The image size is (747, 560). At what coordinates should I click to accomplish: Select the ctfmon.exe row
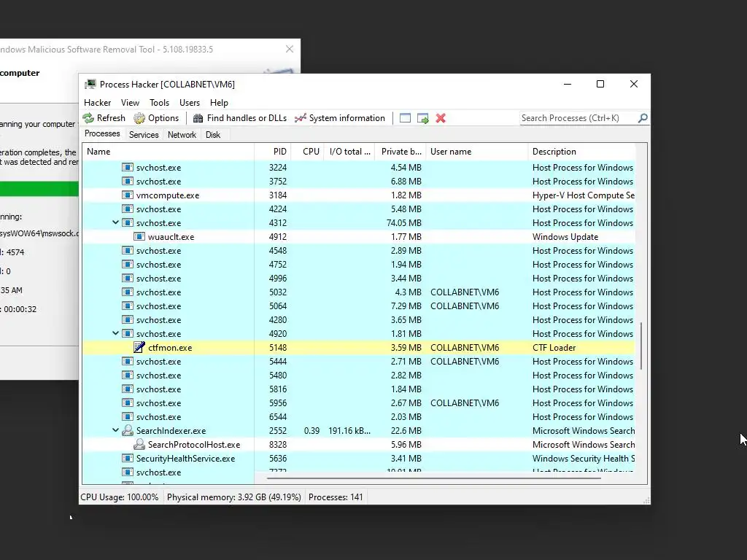359,347
